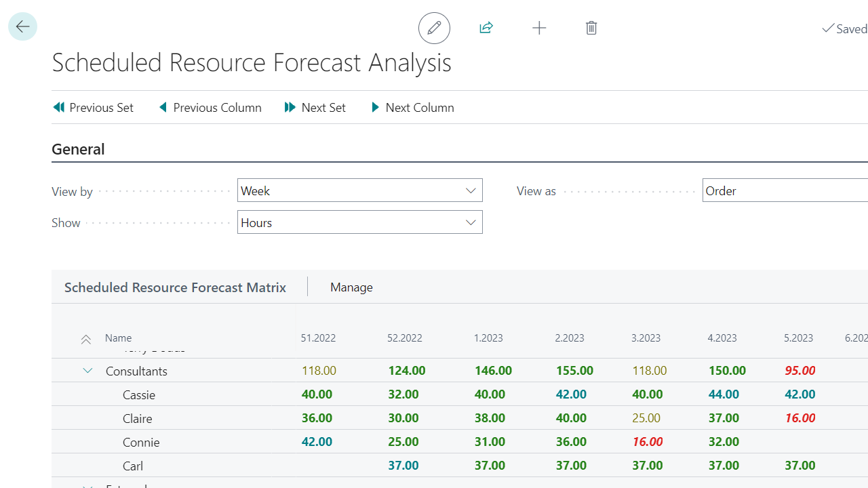Click the back arrow button
This screenshot has width=868, height=488.
click(x=22, y=27)
